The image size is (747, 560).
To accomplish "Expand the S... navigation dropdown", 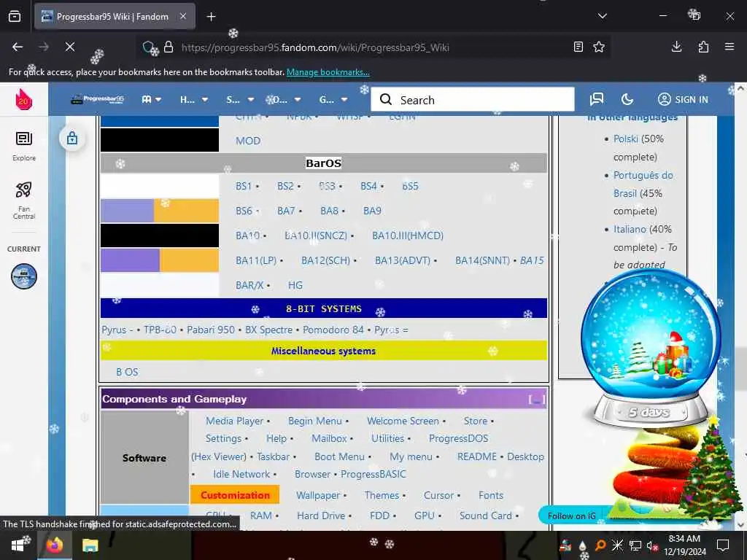I will (239, 99).
